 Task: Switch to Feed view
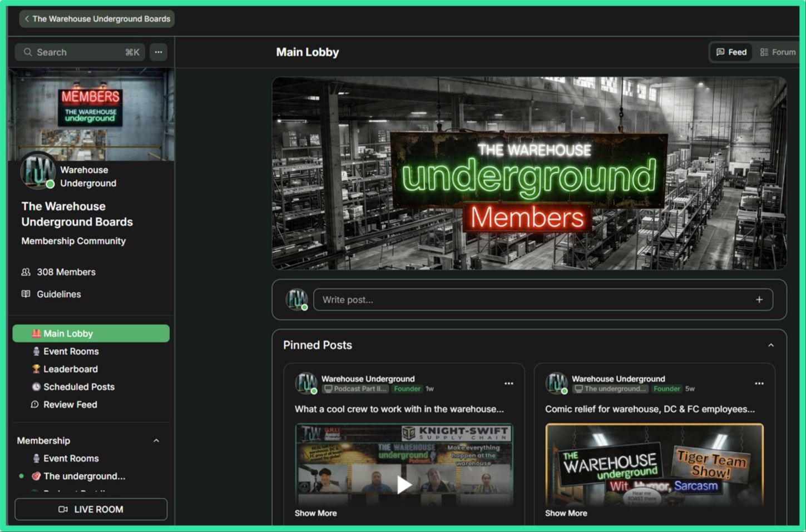[x=731, y=52]
